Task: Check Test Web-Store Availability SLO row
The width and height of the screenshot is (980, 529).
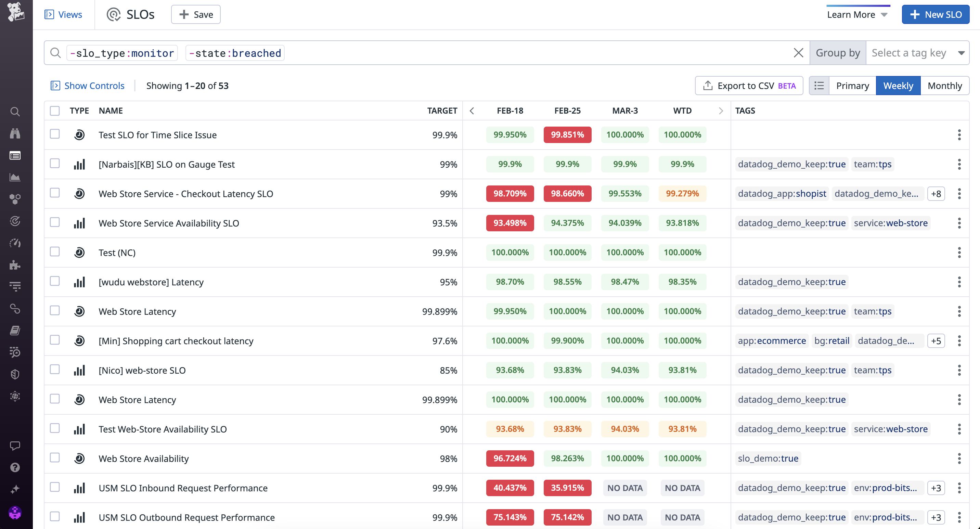Action: point(55,428)
